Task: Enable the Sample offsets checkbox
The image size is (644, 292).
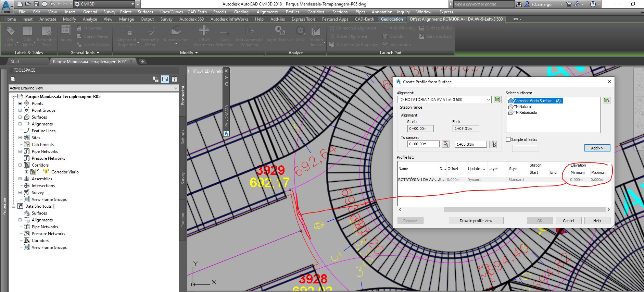Action: coord(508,139)
